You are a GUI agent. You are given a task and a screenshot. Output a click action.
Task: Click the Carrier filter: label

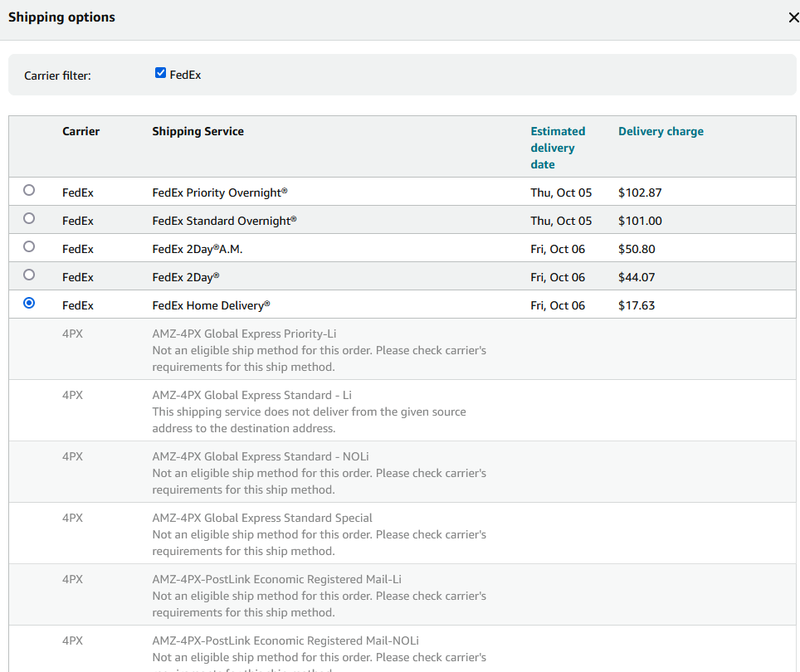pos(57,76)
